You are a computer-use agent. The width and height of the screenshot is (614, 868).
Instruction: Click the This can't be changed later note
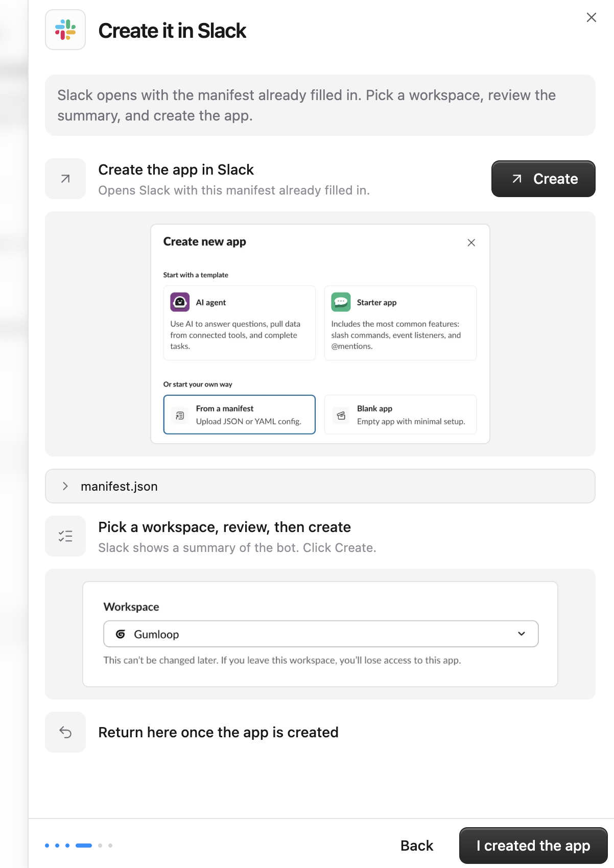click(282, 660)
